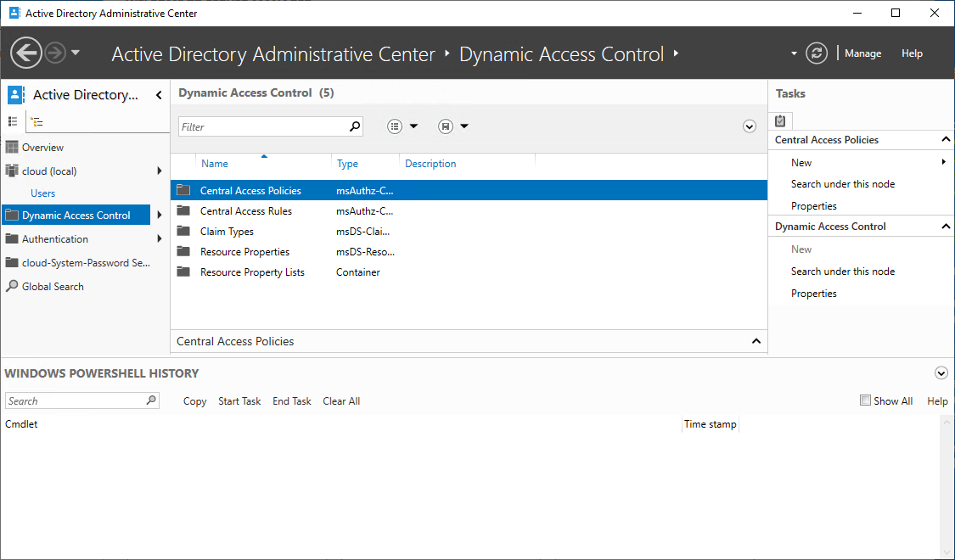Viewport: 955px width, 560px height.
Task: Select Resource Property Lists row
Action: 469,272
